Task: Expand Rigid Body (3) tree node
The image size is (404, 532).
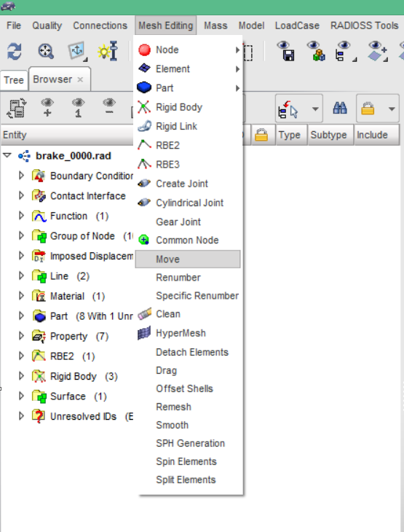Action: tap(21, 376)
